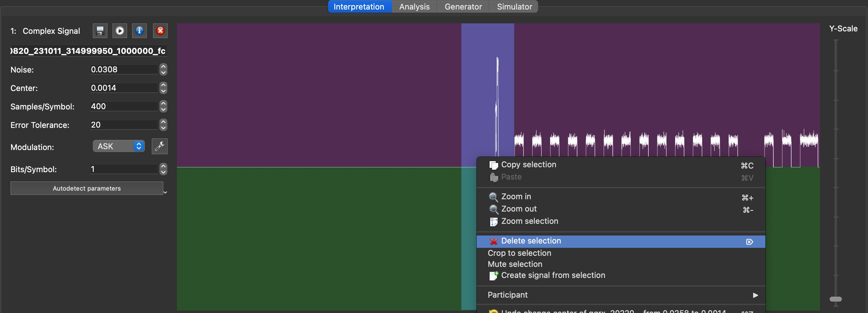Select Crop to selection menu entry
The image size is (868, 313).
621,253
